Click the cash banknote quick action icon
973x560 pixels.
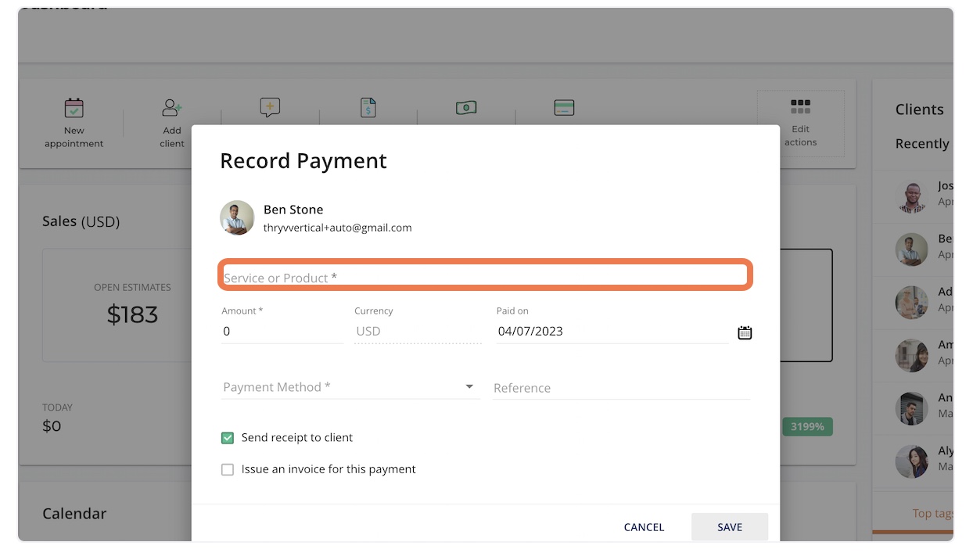(466, 108)
